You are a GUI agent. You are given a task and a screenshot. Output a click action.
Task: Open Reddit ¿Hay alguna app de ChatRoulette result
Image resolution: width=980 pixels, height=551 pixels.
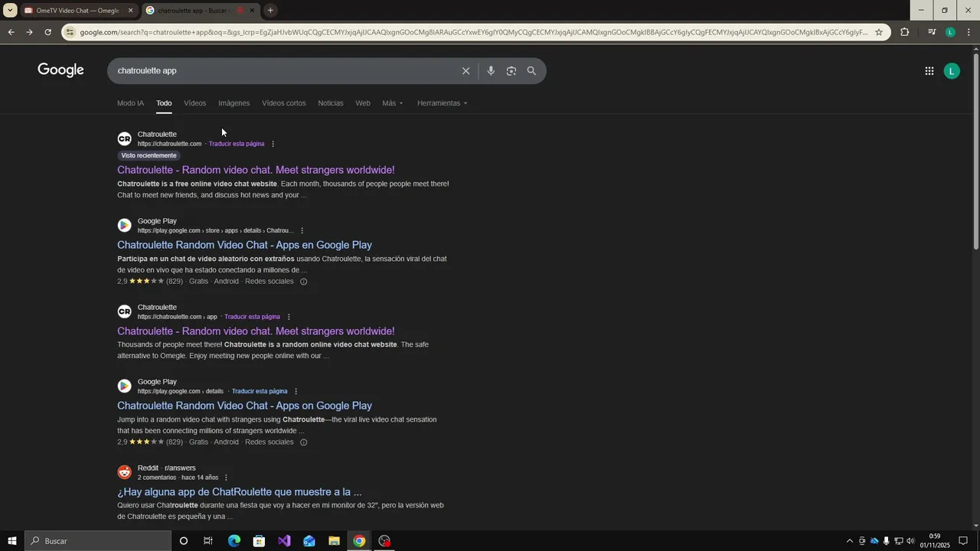pos(239,492)
